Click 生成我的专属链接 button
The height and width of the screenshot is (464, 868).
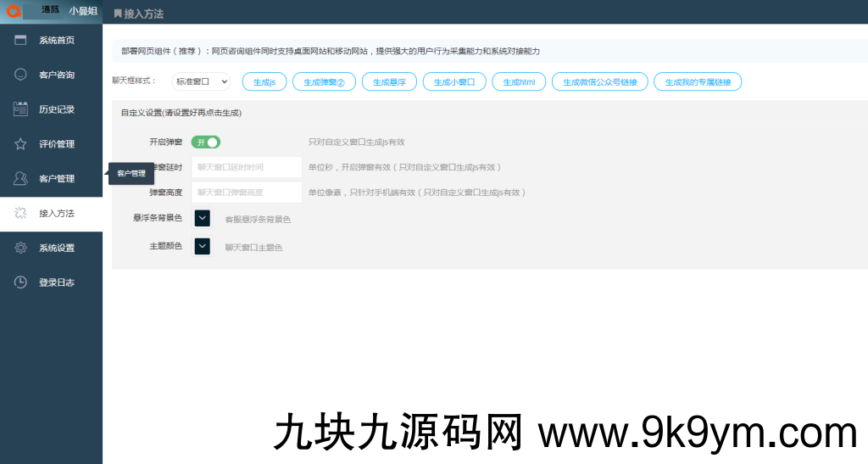(698, 82)
